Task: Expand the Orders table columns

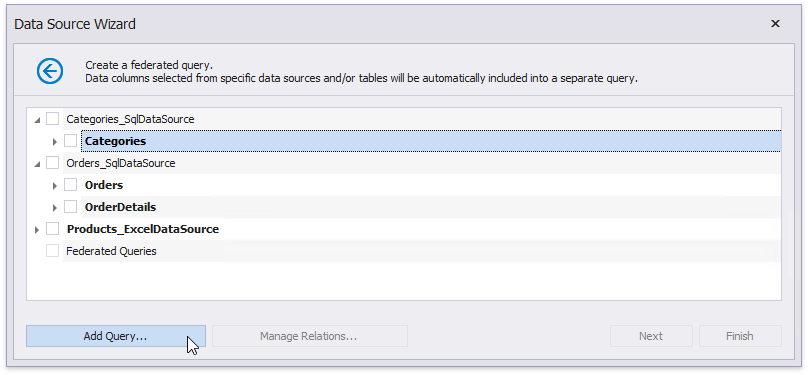Action: click(55, 185)
